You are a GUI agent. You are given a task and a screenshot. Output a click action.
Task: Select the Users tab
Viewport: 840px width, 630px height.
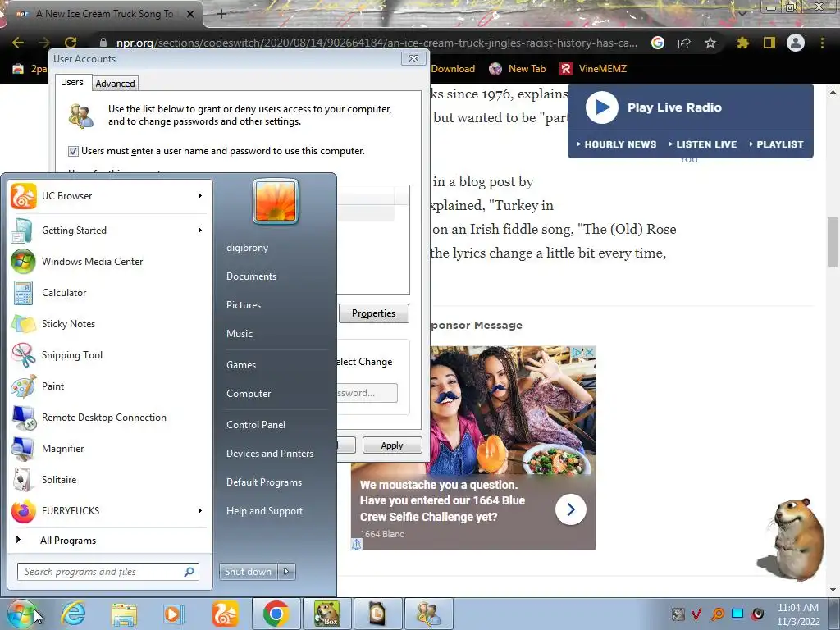click(72, 82)
